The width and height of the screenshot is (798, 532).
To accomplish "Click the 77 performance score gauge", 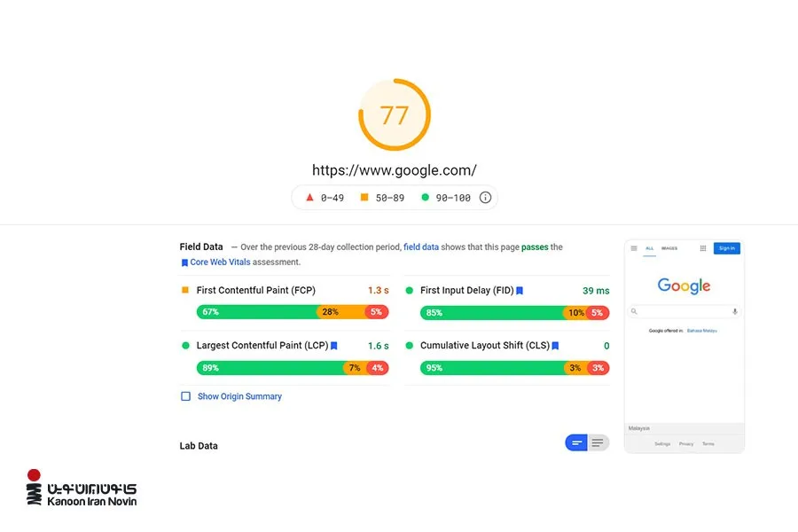I will [x=395, y=114].
